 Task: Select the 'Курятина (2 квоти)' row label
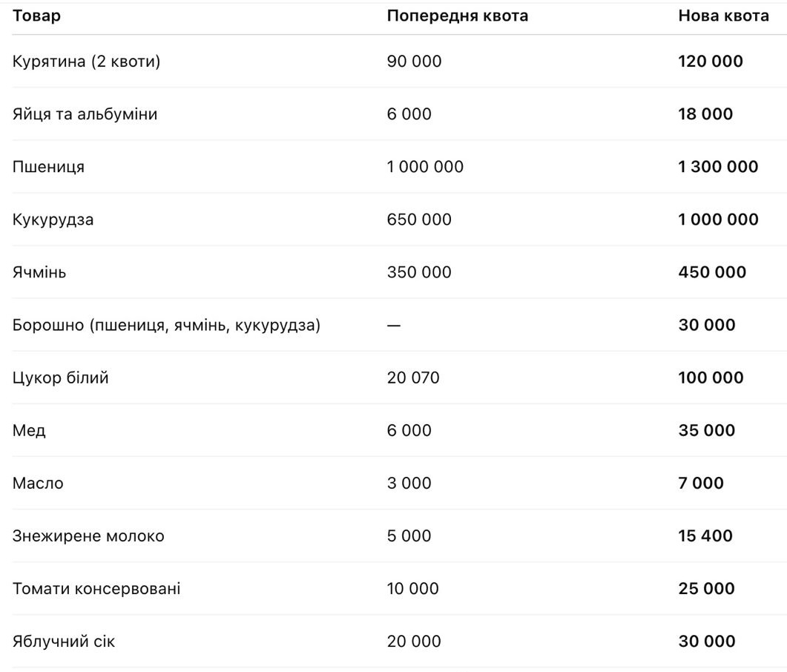(86, 62)
